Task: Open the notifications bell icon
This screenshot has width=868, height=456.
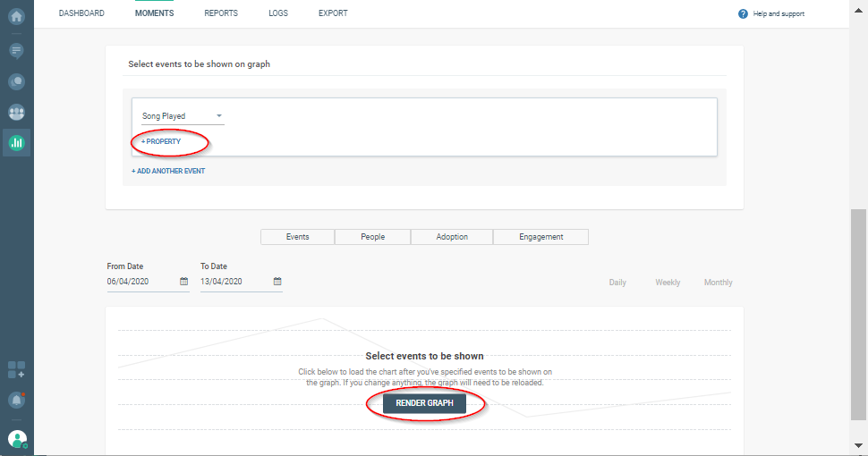Action: coord(16,400)
